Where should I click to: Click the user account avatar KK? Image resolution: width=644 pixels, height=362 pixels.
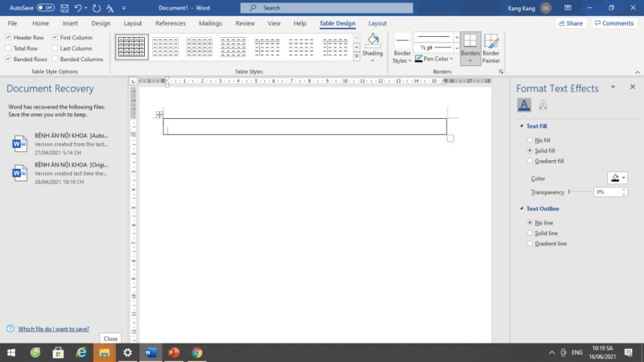(x=546, y=8)
